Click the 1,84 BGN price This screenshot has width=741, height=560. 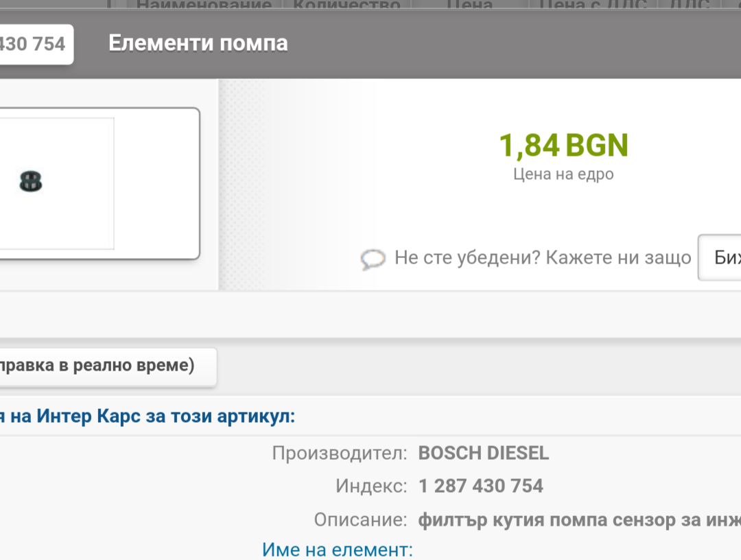click(563, 145)
